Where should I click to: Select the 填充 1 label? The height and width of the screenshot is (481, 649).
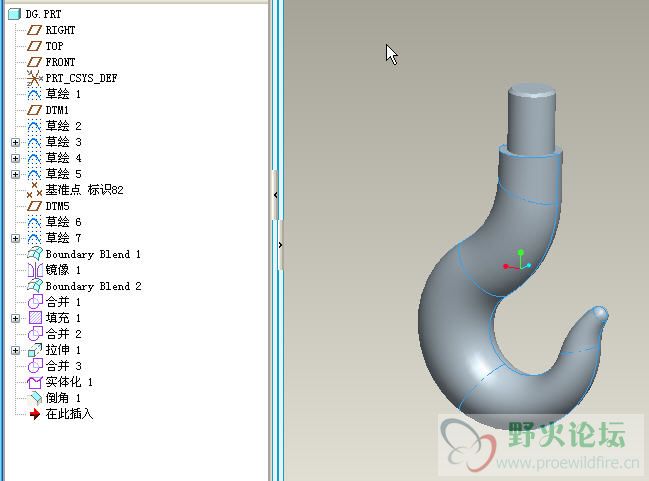click(63, 318)
